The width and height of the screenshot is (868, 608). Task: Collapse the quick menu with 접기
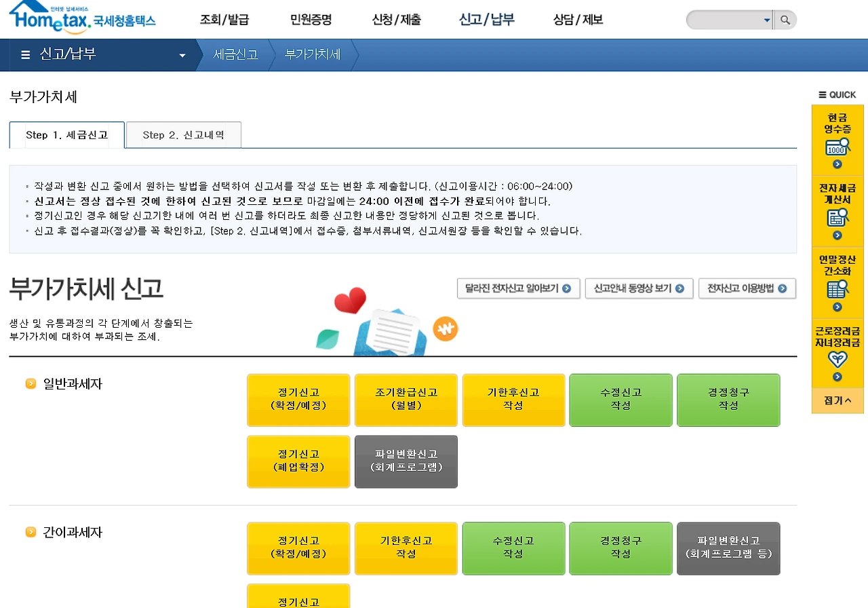837,401
